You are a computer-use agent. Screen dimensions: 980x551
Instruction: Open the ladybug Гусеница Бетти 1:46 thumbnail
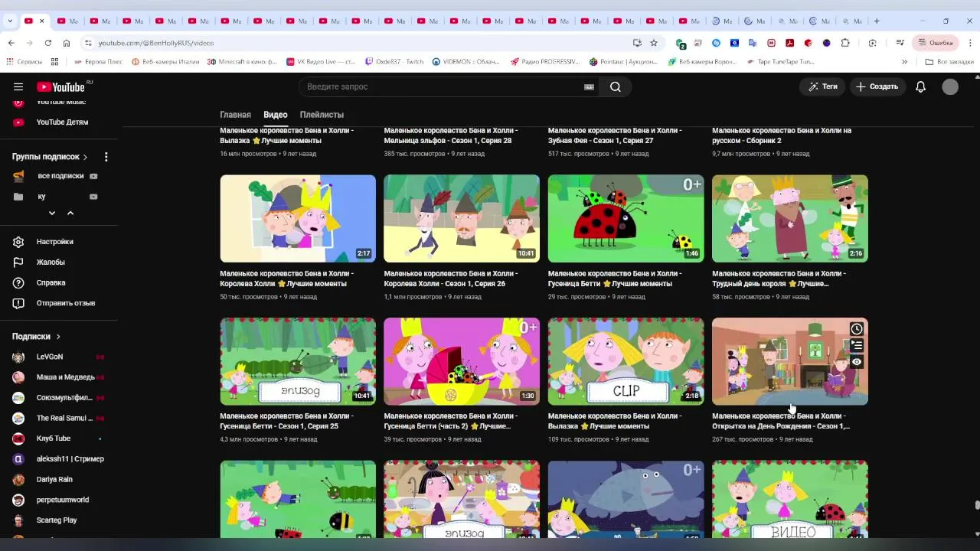[626, 219]
